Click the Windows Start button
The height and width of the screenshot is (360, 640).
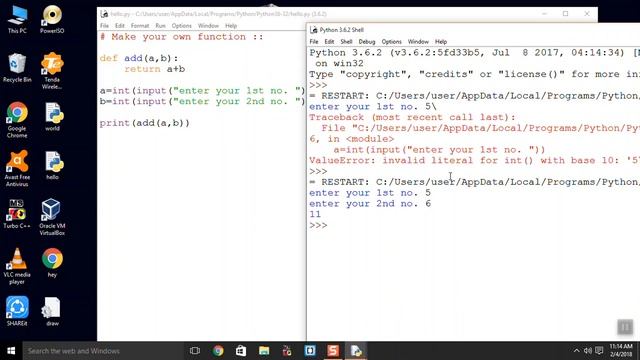point(11,351)
